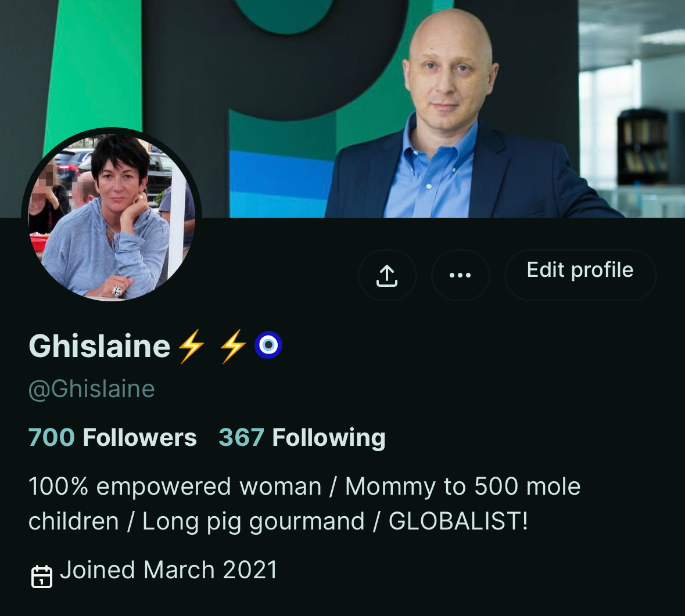Click the bookshelf in header background

642,147
